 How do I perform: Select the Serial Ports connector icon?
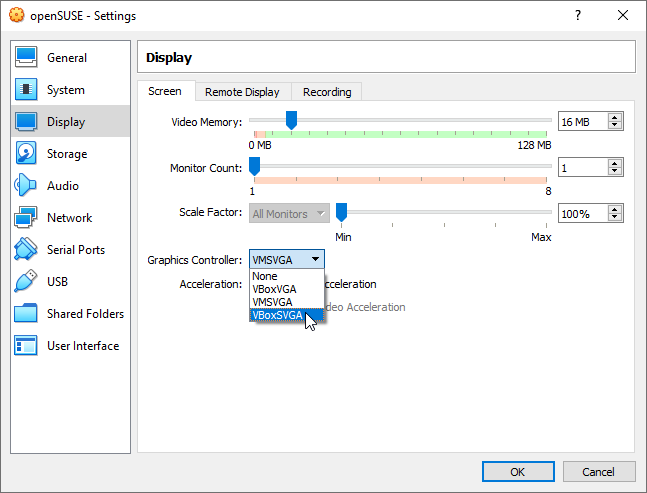pos(27,250)
